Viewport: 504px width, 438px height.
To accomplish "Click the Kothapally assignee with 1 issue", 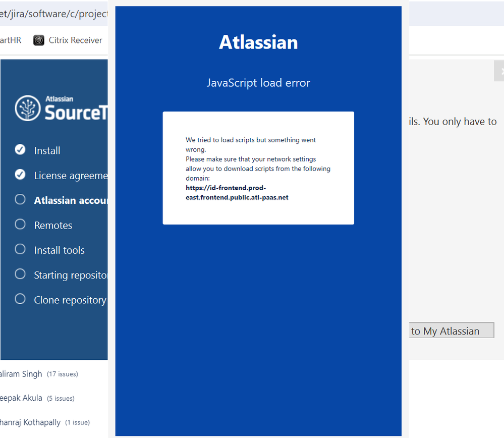I will click(x=45, y=422).
